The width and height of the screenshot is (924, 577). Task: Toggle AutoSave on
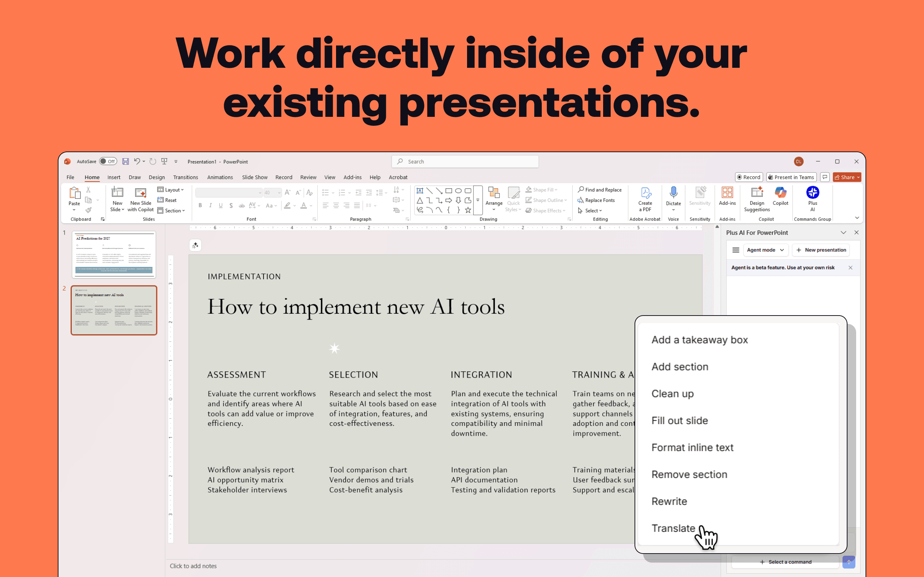pos(108,162)
